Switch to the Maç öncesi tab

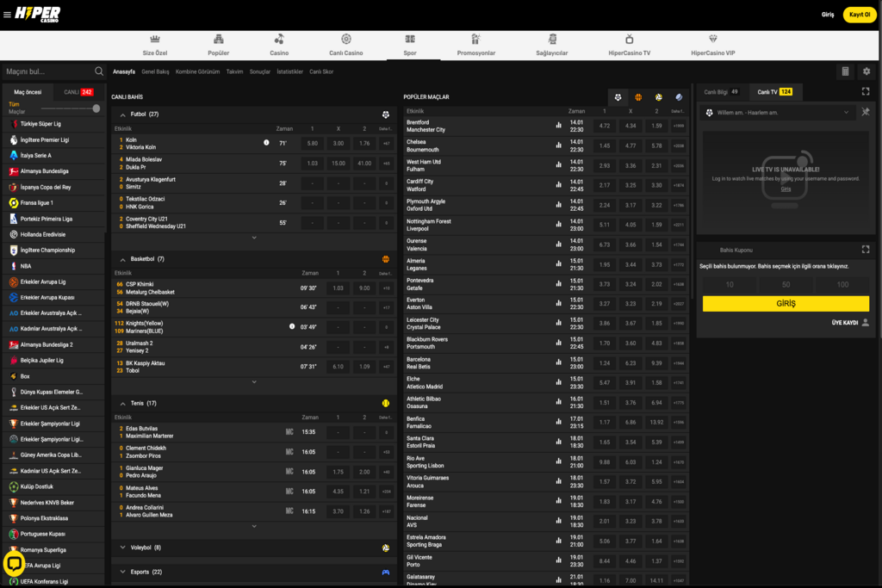(28, 92)
